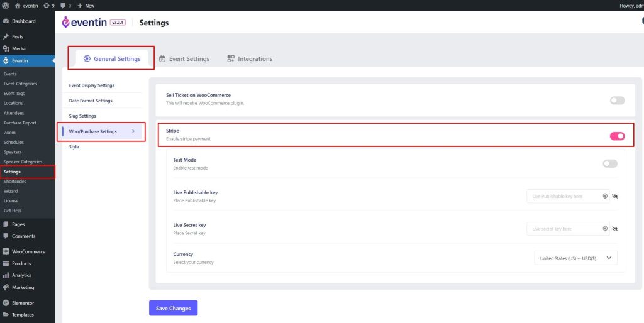644x323 pixels.
Task: Click the Integrations grid icon
Action: coord(231,58)
